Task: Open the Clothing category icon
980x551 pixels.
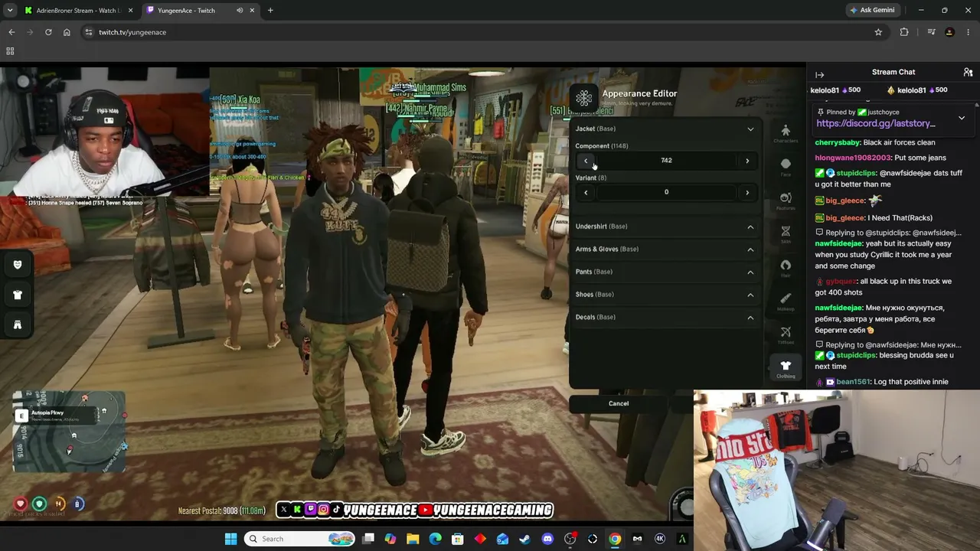Action: [x=786, y=369]
